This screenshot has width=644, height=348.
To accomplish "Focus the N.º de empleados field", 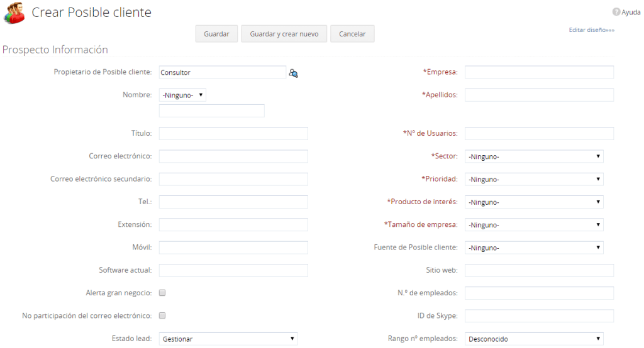I will (539, 293).
